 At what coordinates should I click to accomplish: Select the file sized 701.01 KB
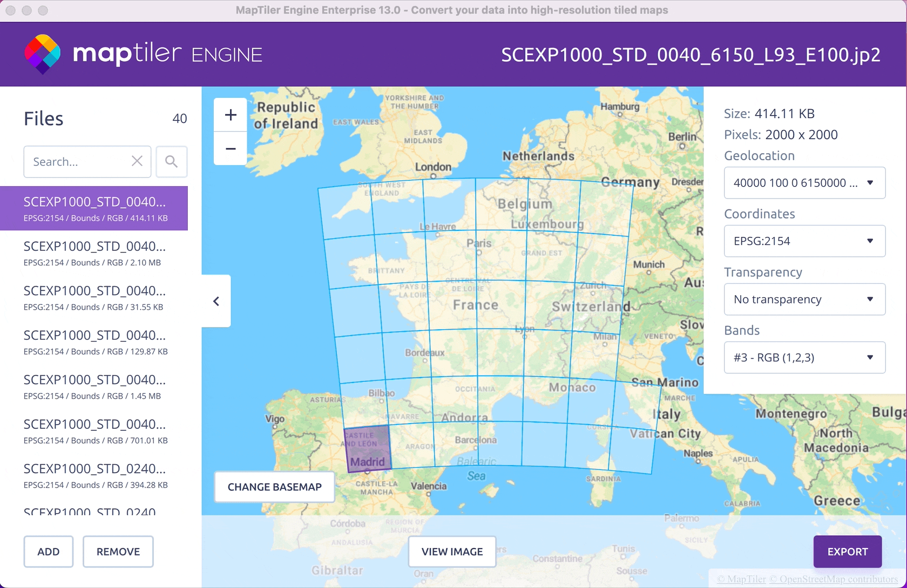pyautogui.click(x=94, y=432)
